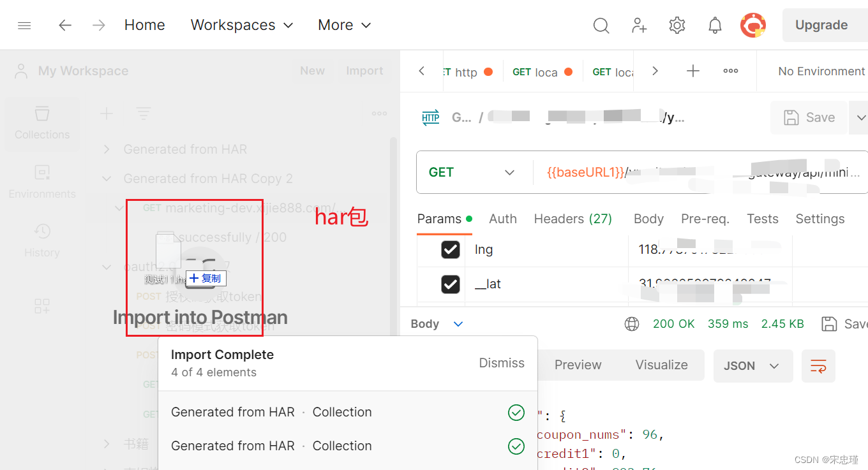868x470 pixels.
Task: Open the Headers (27) tab
Action: pyautogui.click(x=573, y=219)
